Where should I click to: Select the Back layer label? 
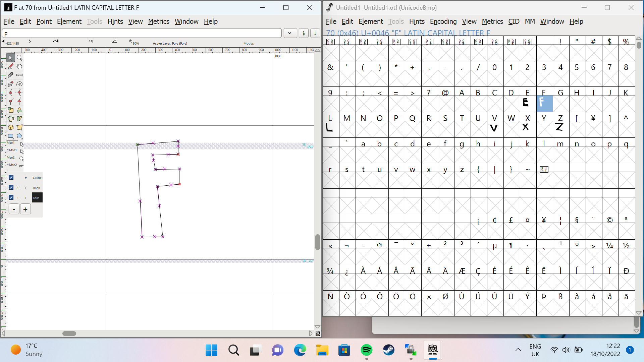tap(37, 188)
